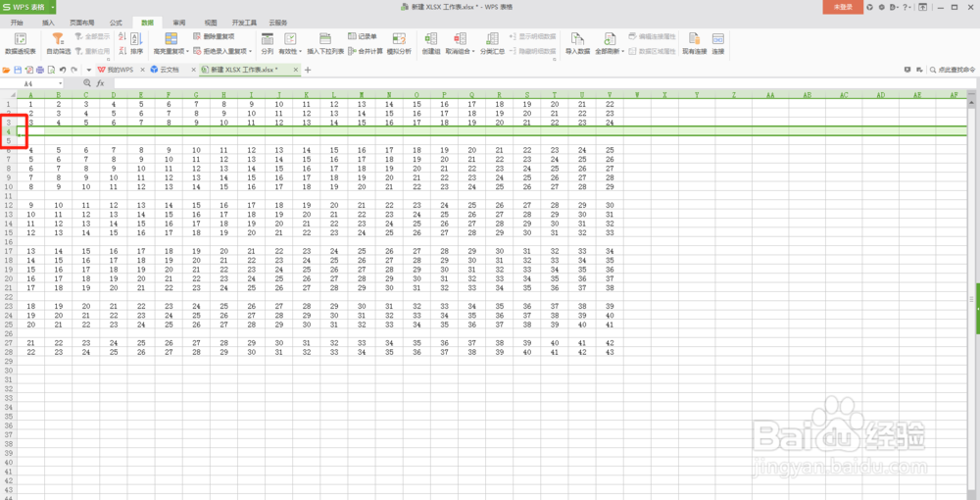Screen dimensions: 980x500
Task: Click the name box showing A4
Action: point(28,83)
